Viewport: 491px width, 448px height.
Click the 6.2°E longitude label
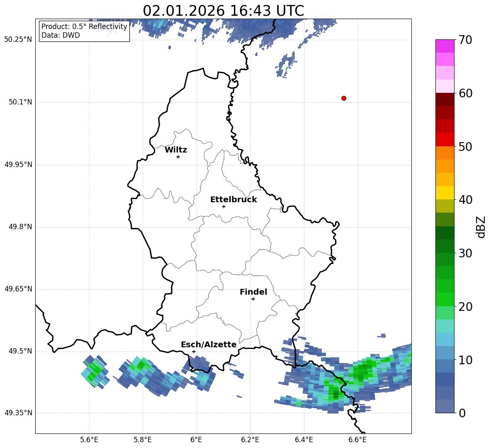[x=250, y=440]
